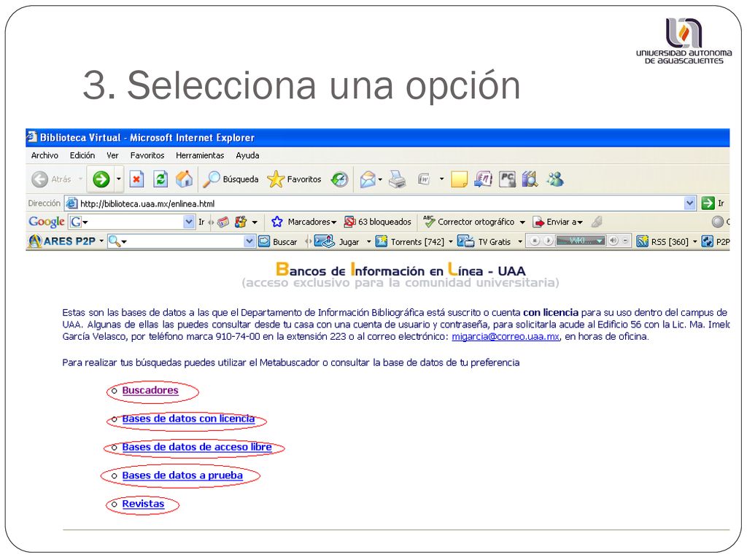Open the Enviar a dropdown
Viewport: 747px width, 560px height.
(x=558, y=222)
